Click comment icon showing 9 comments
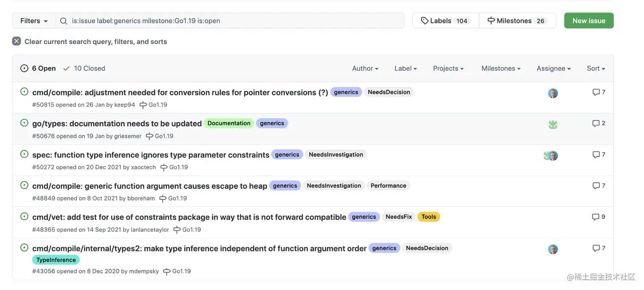The image size is (644, 290). coord(596,217)
